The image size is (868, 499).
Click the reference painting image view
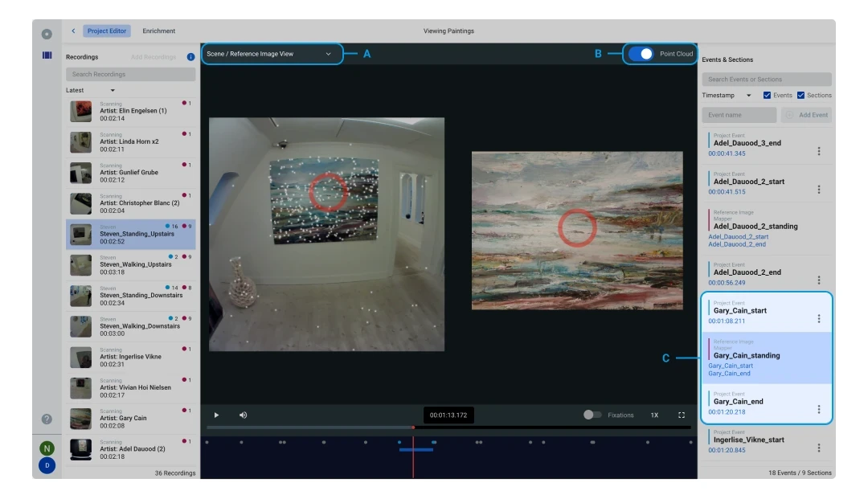click(577, 230)
